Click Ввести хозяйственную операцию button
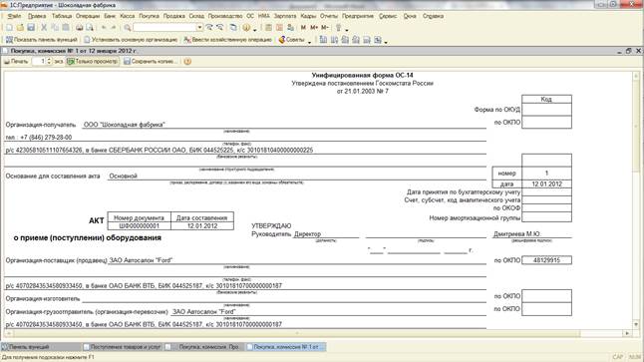 pos(228,40)
